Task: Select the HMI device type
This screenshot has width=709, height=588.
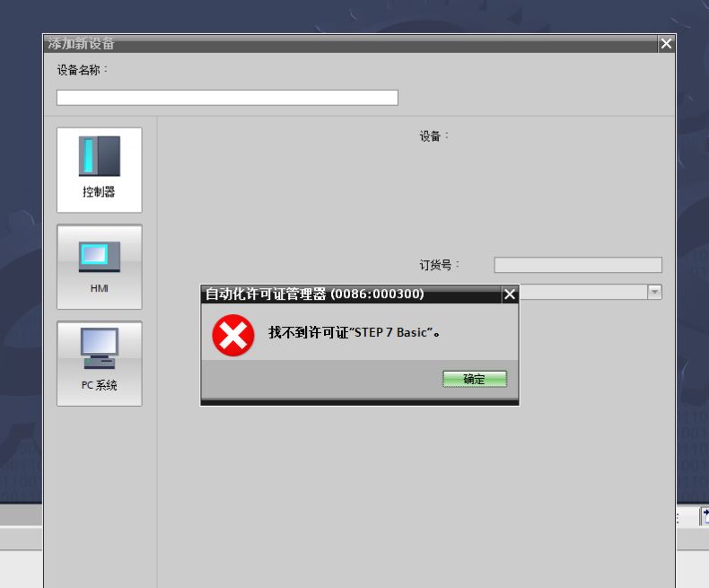Action: (x=99, y=267)
